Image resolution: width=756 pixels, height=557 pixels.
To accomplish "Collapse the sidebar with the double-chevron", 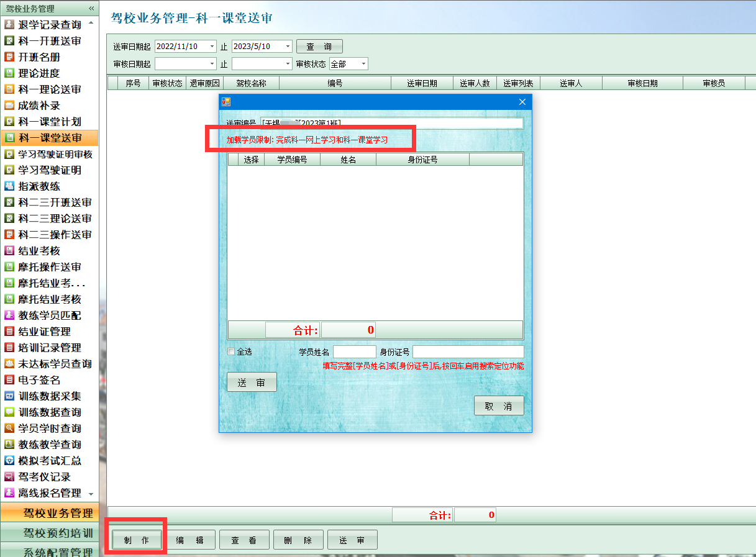I will pyautogui.click(x=91, y=9).
